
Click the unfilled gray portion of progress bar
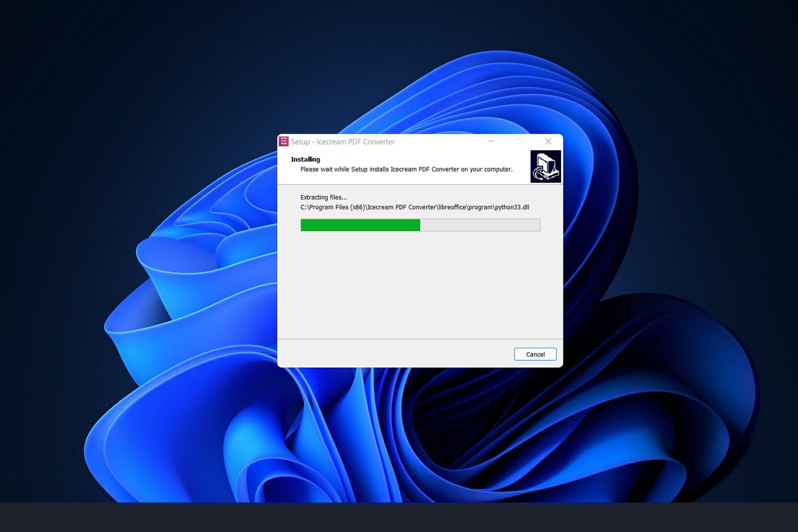480,225
